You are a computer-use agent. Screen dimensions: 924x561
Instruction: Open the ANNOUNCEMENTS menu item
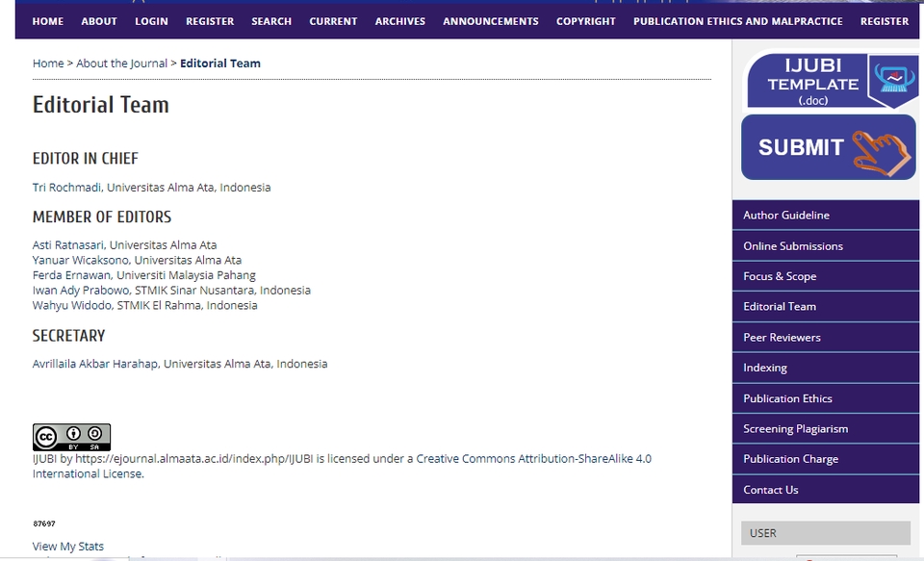pos(491,21)
